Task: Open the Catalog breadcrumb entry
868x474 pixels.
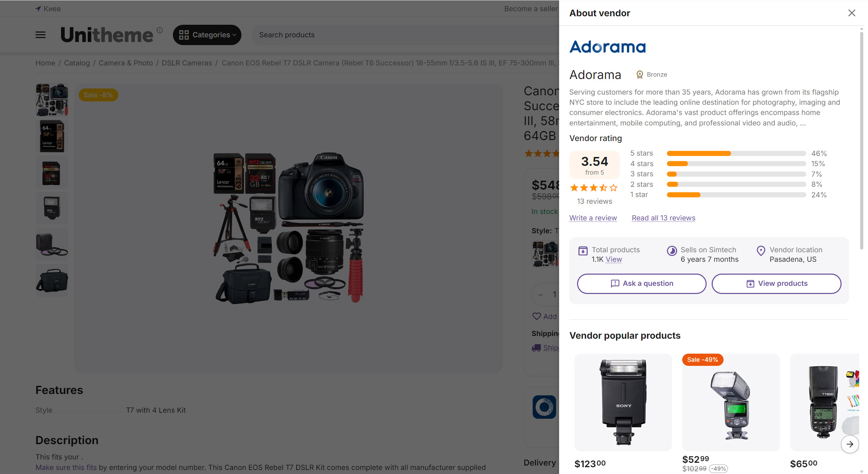Action: (77, 63)
